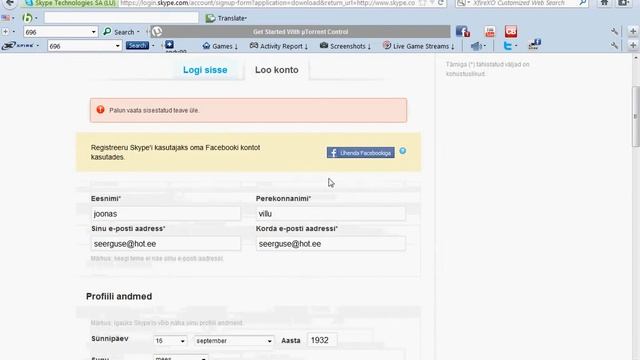Click the Facebook Share icon

(x=534, y=44)
